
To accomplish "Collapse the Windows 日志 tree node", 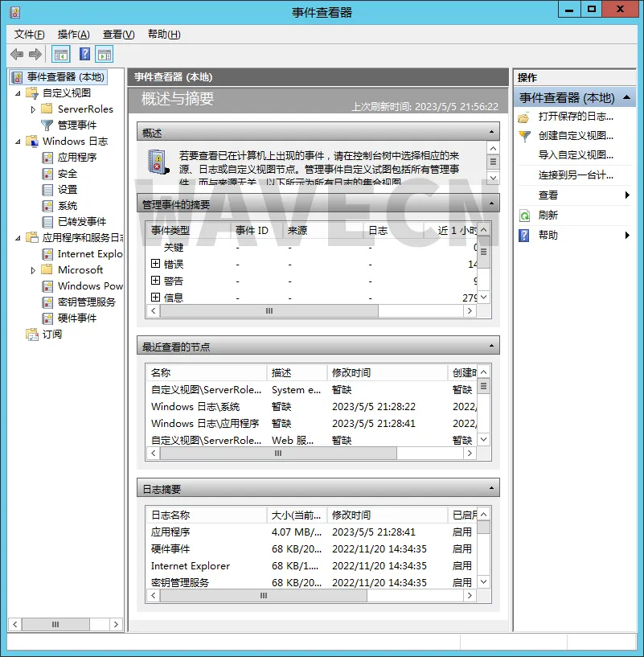I will [x=18, y=142].
